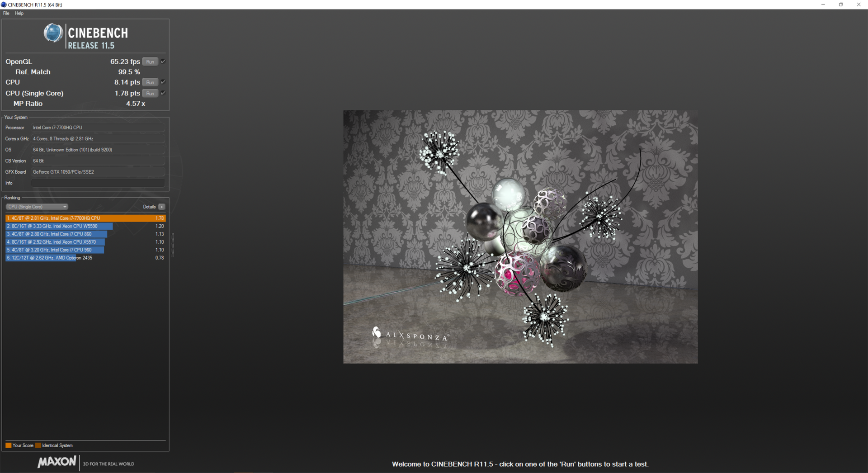This screenshot has width=868, height=473.
Task: Click the single core score 1.78 pts
Action: [127, 93]
